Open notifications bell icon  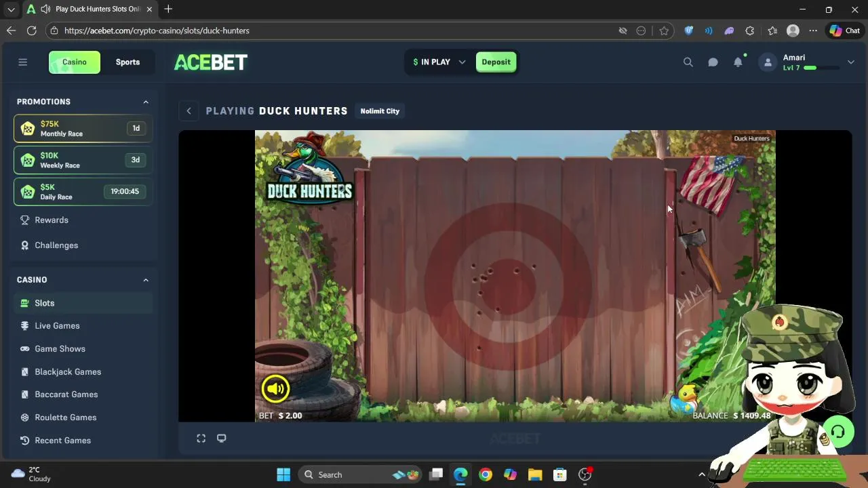coord(738,62)
